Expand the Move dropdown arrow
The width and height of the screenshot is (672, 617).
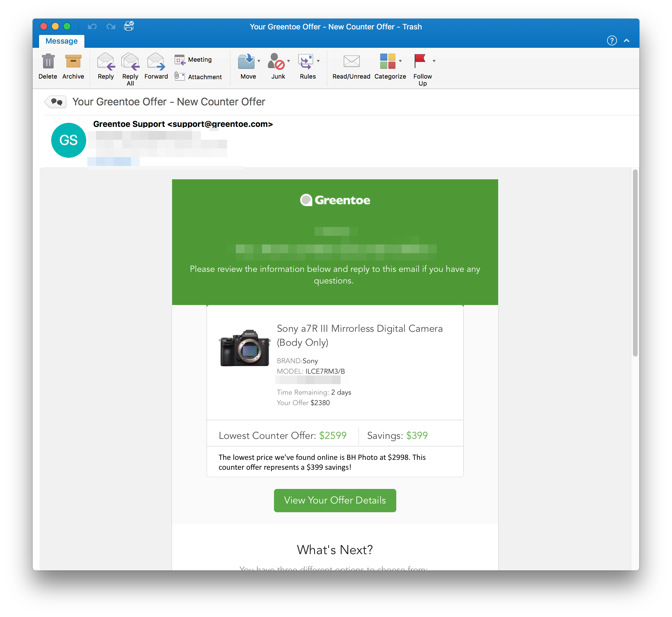click(x=259, y=61)
